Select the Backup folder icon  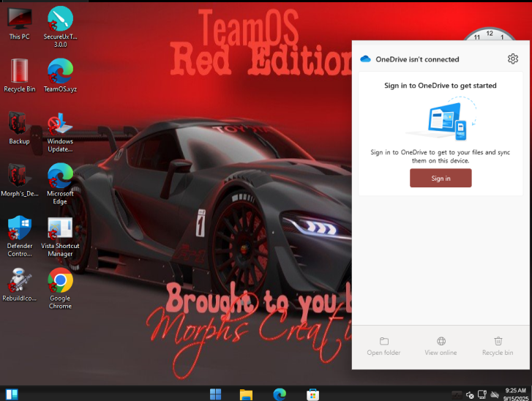tap(19, 128)
